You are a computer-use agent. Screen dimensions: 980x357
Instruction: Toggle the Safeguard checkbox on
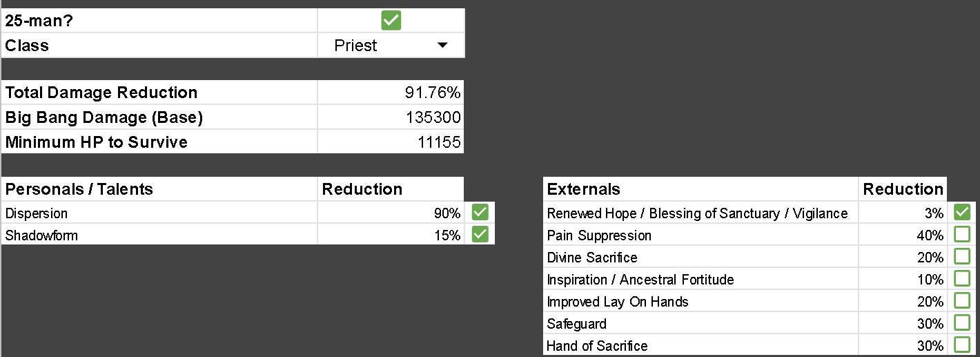tap(962, 323)
